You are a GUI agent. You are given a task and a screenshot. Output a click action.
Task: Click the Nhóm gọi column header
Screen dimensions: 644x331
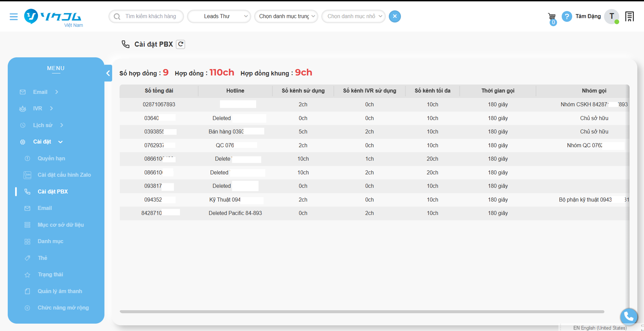pyautogui.click(x=594, y=91)
